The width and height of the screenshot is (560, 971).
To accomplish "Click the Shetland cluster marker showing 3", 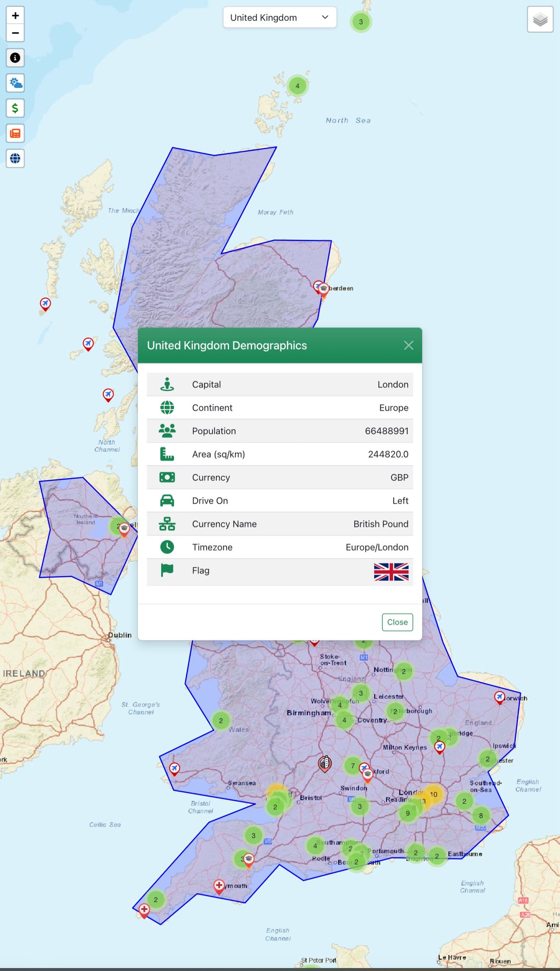I will pyautogui.click(x=361, y=22).
